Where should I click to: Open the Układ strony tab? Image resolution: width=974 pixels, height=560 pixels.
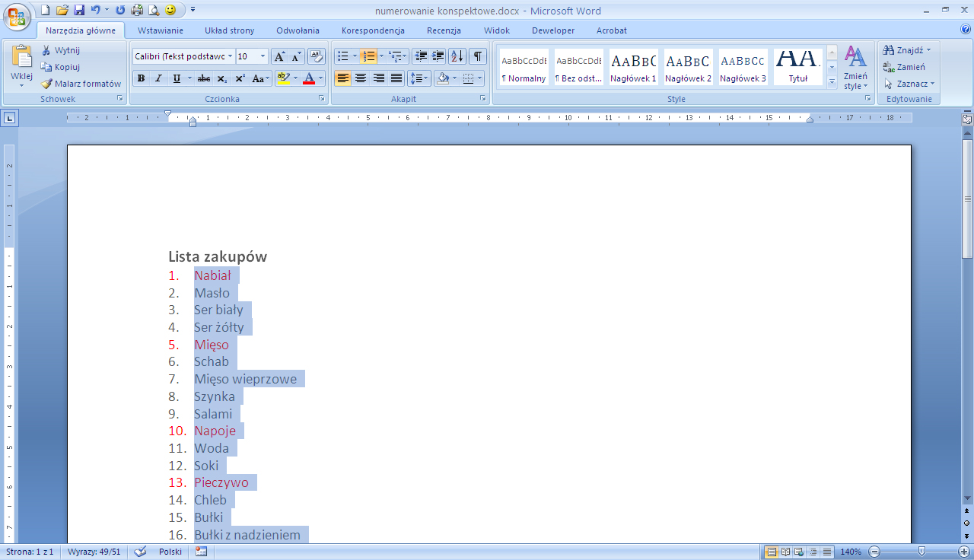click(x=230, y=30)
